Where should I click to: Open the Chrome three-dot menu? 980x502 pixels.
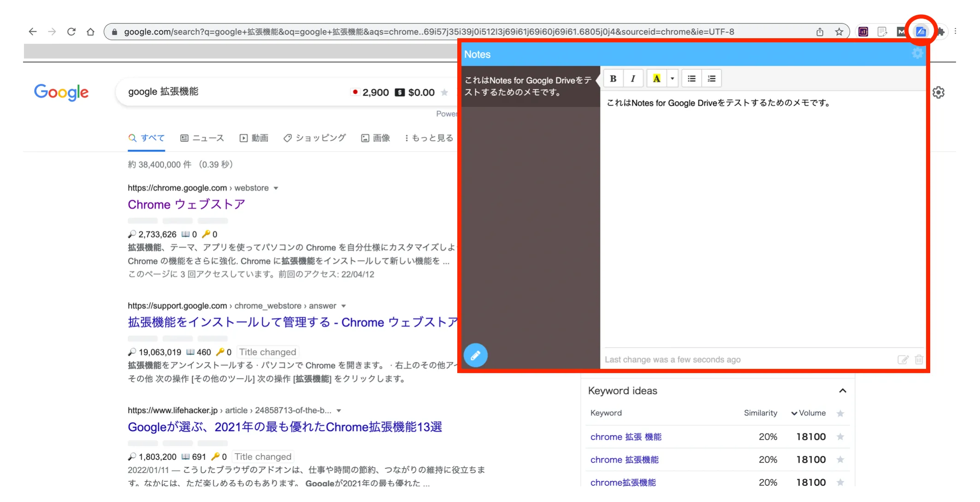[956, 31]
